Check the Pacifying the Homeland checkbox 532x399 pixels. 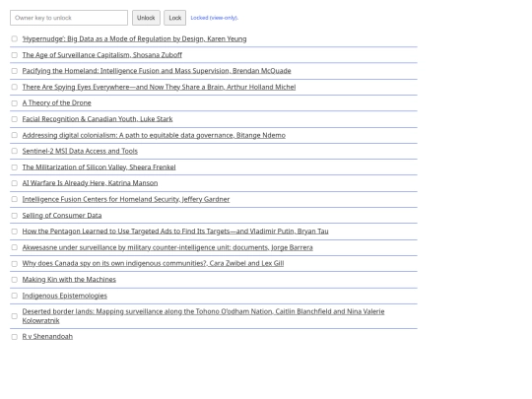pos(14,71)
